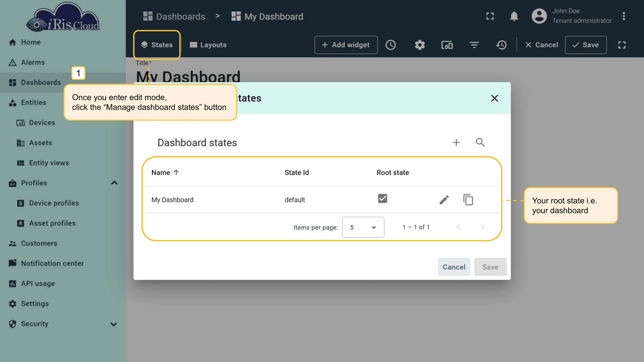The width and height of the screenshot is (644, 362).
Task: Open the States manager in toolbar
Action: [x=157, y=45]
